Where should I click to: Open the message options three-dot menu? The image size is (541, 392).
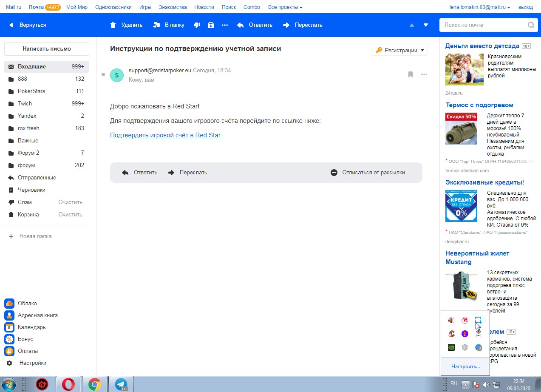[x=424, y=75]
